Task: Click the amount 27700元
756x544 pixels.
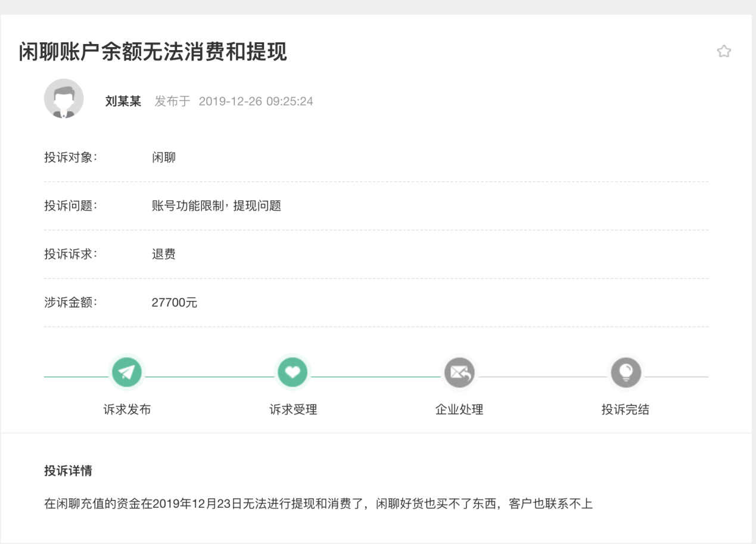Action: [x=175, y=303]
